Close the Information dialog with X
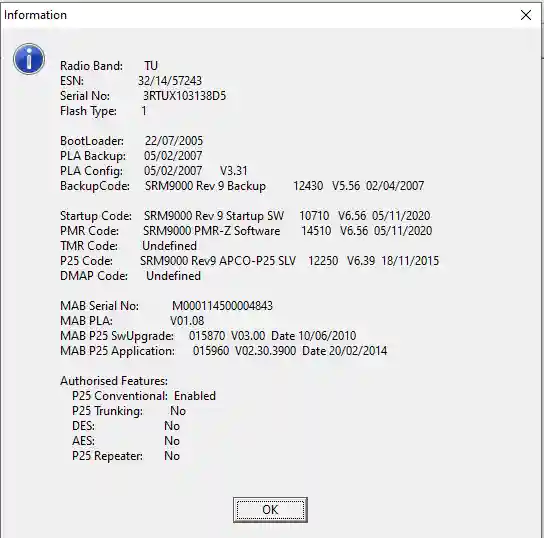The width and height of the screenshot is (544, 538). click(526, 15)
